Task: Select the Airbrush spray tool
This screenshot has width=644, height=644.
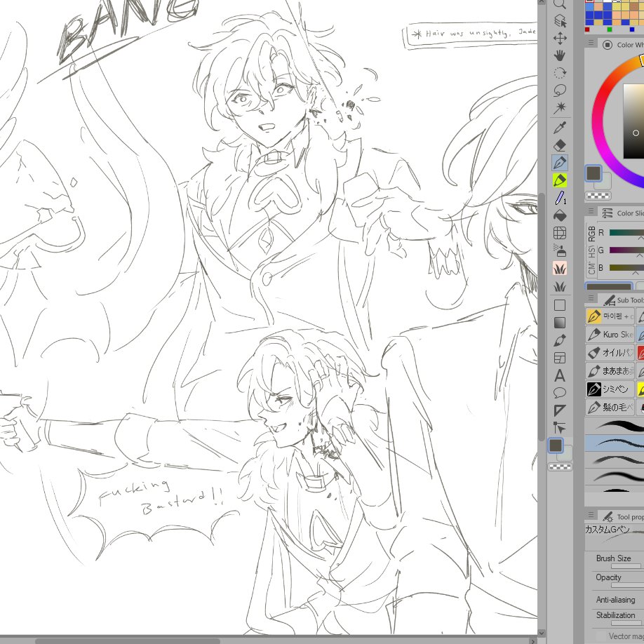Action: tap(560, 250)
